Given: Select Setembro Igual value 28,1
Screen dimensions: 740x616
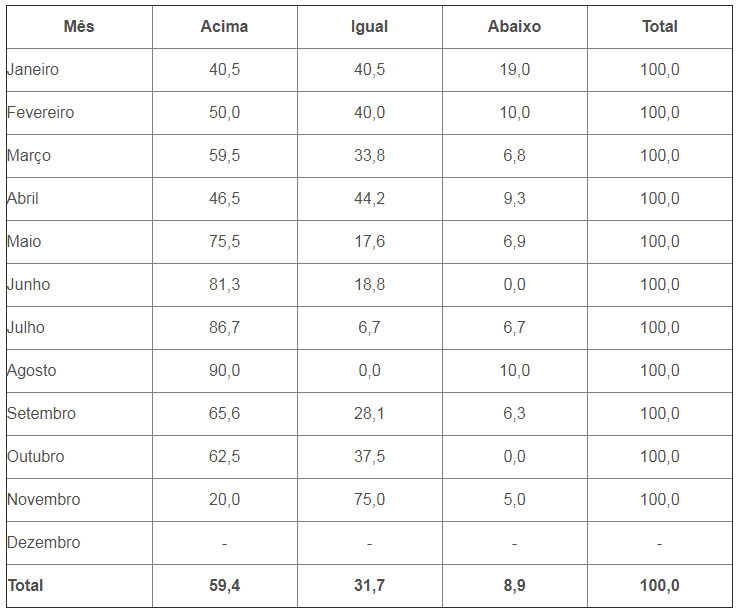Looking at the screenshot, I should point(369,413).
